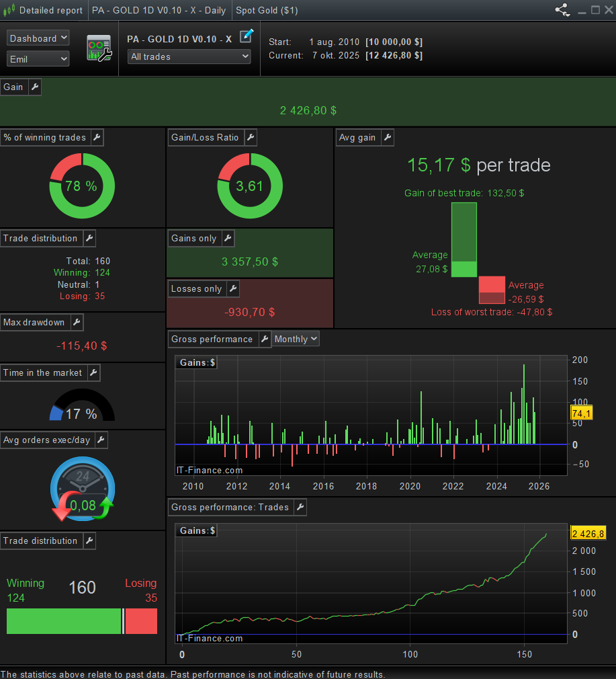The image size is (616, 679).
Task: Open wrench settings for Gain panel
Action: (34, 87)
